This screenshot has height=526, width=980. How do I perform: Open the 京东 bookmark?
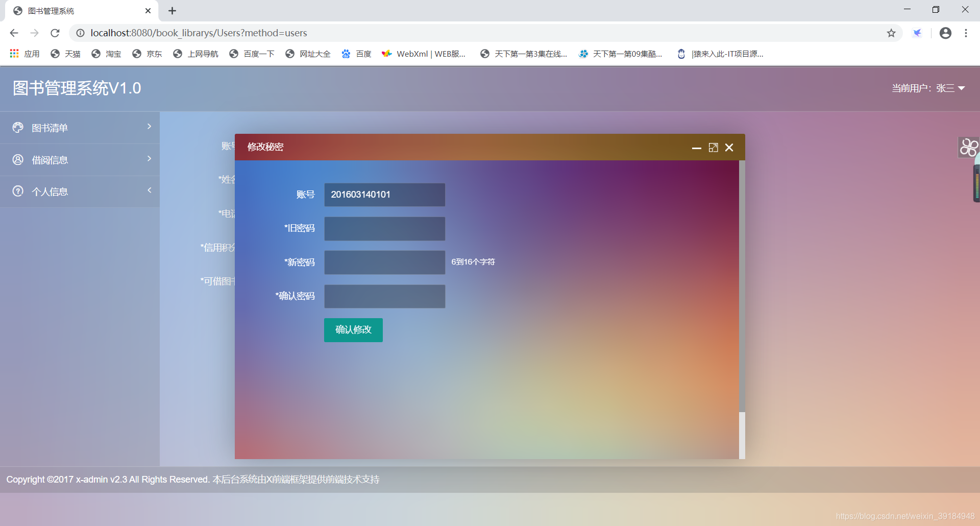click(147, 54)
